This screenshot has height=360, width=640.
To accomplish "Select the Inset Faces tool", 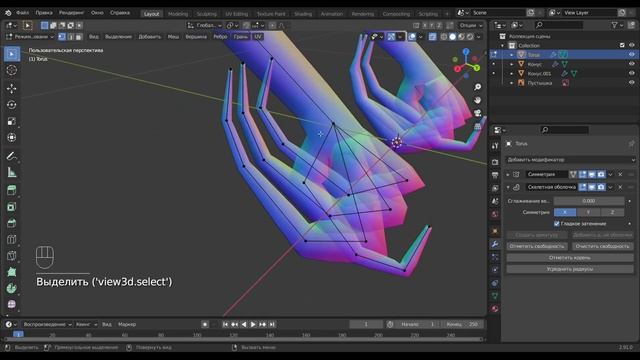I will click(x=11, y=207).
